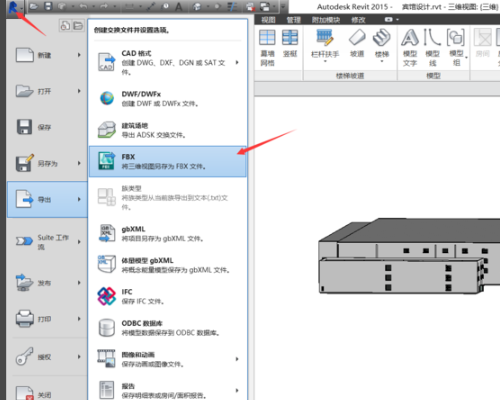Select the Tag by Category tool in quick access toolbar
The image size is (500, 400).
(x=165, y=7)
